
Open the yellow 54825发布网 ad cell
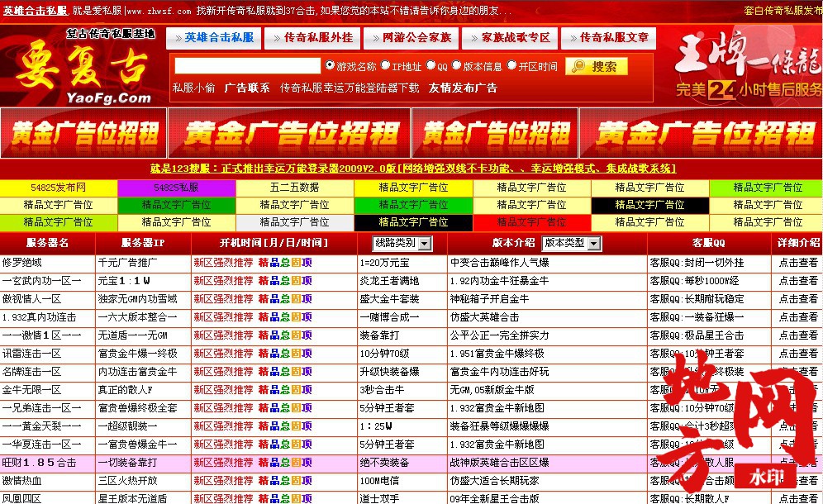point(59,188)
